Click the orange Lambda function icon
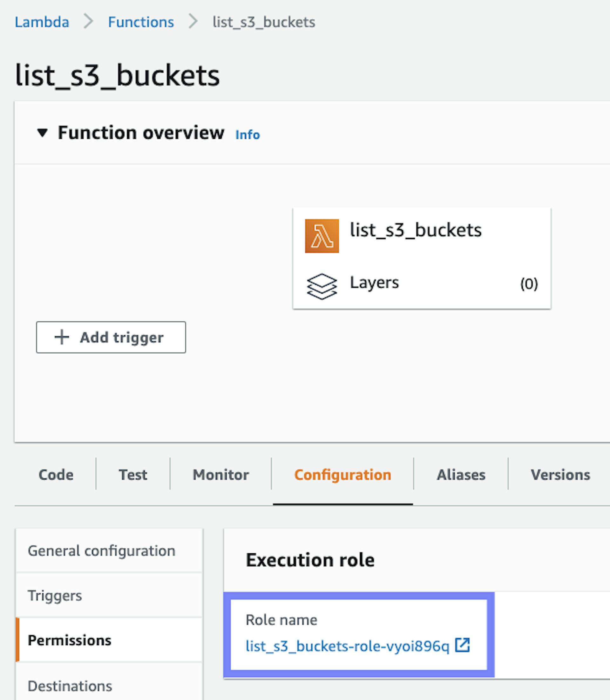610x700 pixels. click(x=322, y=236)
